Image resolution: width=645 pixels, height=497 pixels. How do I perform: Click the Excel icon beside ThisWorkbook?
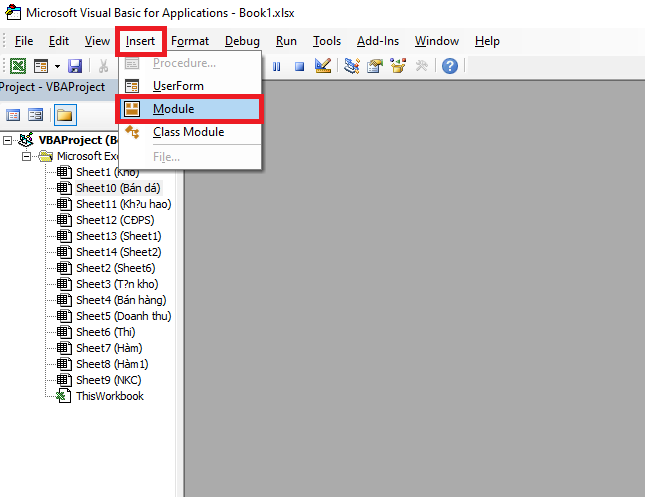pyautogui.click(x=63, y=396)
